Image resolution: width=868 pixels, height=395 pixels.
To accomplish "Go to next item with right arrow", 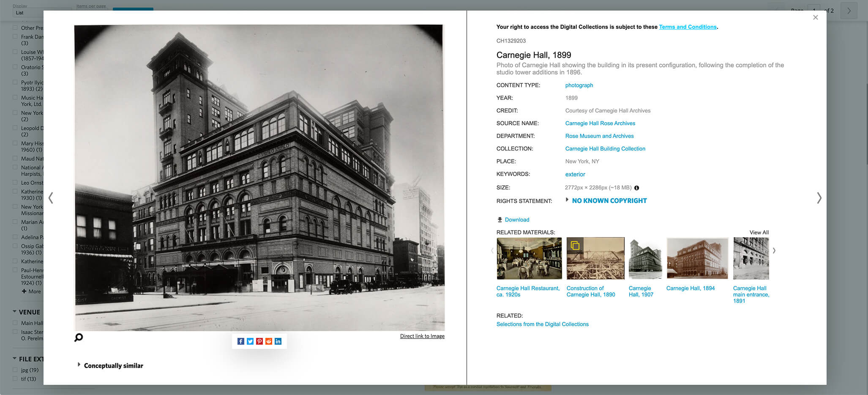I will pos(819,197).
